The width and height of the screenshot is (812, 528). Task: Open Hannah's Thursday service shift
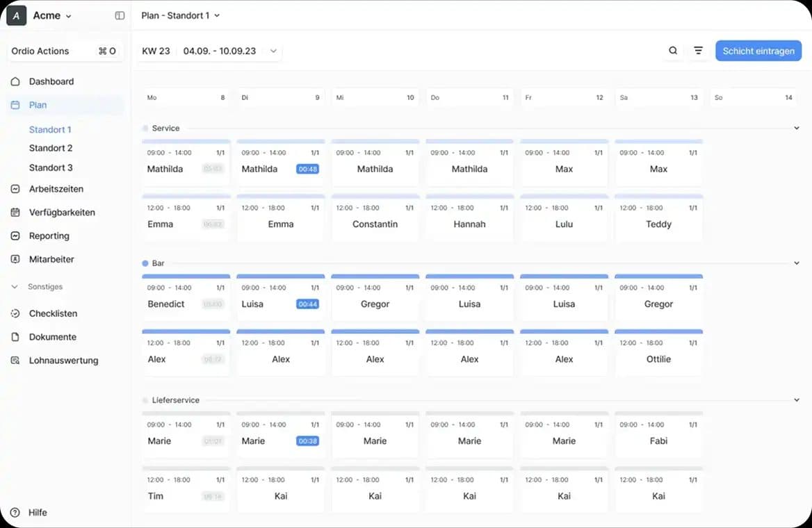(470, 218)
